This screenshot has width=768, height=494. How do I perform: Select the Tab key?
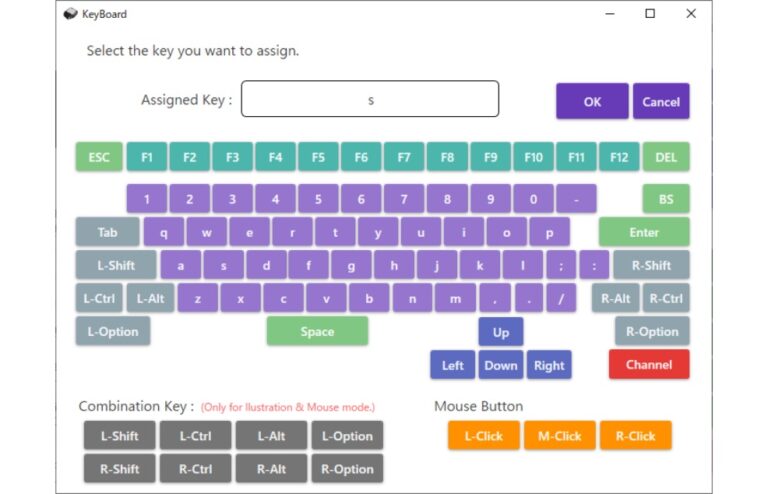[106, 232]
